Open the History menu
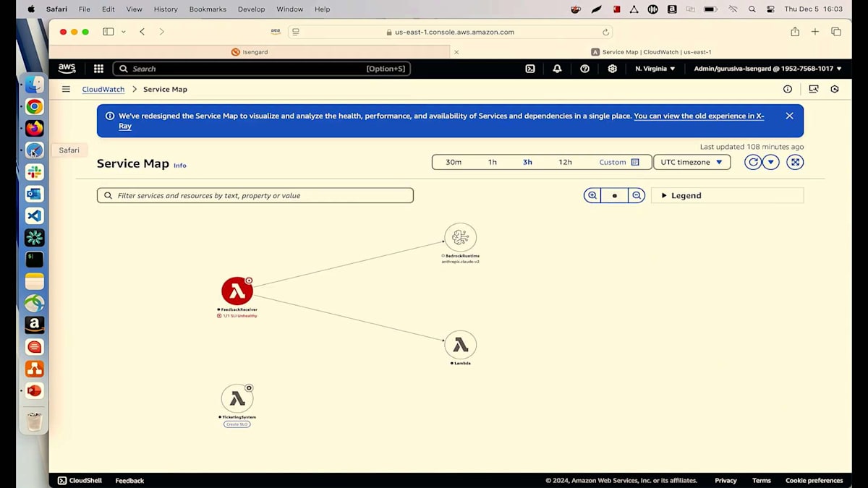 [166, 9]
